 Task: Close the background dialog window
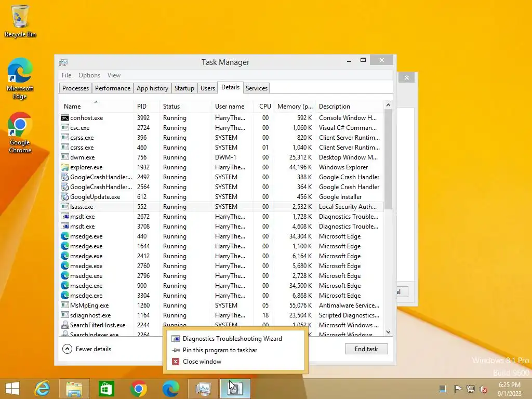tap(406, 78)
